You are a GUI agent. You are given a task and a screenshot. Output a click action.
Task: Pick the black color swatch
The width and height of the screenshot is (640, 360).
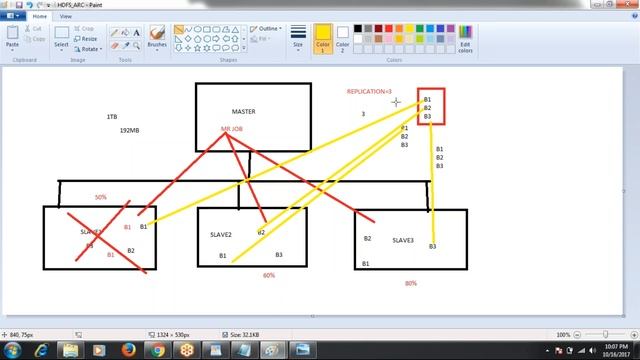pyautogui.click(x=358, y=28)
